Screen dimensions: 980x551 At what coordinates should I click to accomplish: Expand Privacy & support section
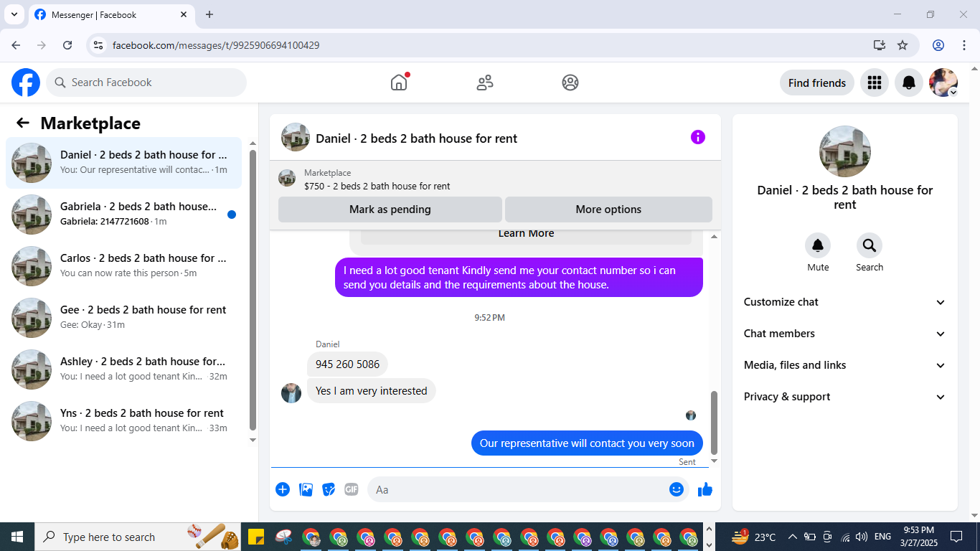point(845,397)
